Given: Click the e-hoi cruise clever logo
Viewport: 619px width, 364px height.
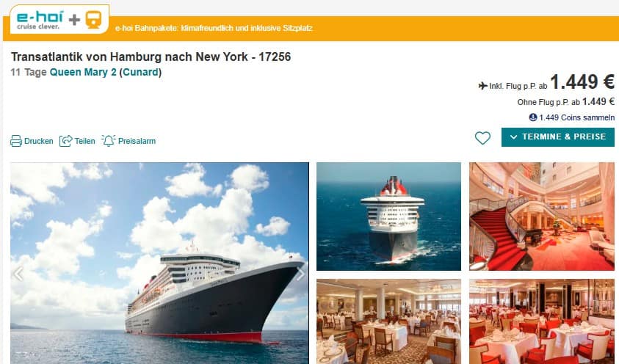Looking at the screenshot, I should click(40, 19).
